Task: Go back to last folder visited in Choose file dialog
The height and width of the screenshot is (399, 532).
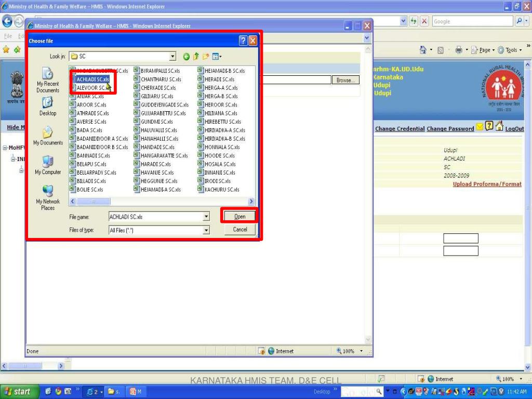Action: point(187,57)
